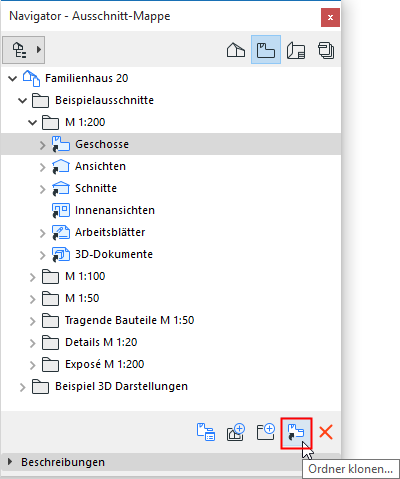Click the 3D-Dokumente folder icon
This screenshot has width=400, height=479.
tap(61, 254)
